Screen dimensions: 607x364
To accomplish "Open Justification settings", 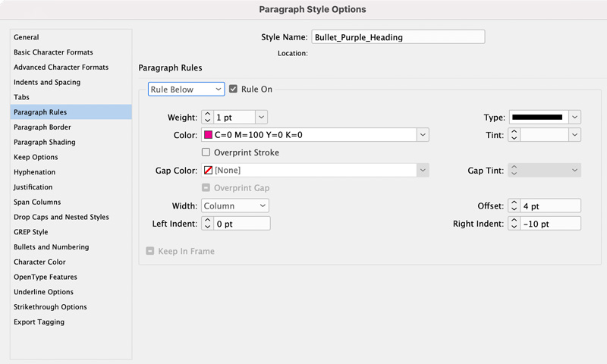I will (x=71, y=187).
